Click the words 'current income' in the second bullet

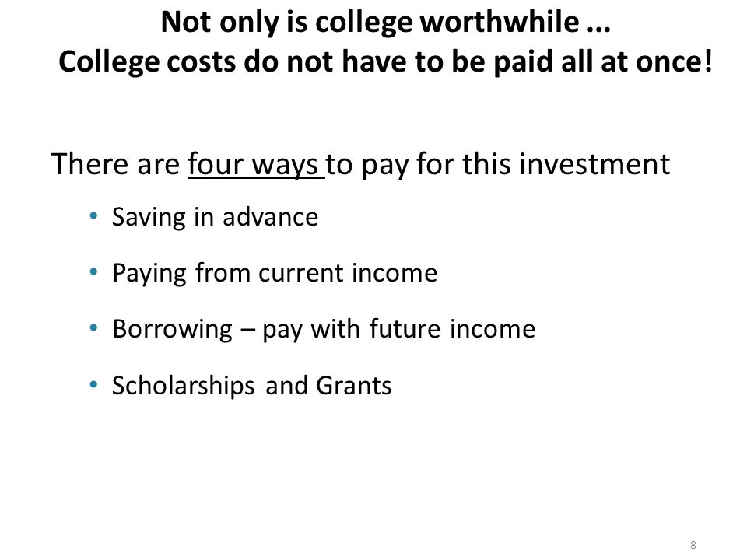tap(348, 274)
